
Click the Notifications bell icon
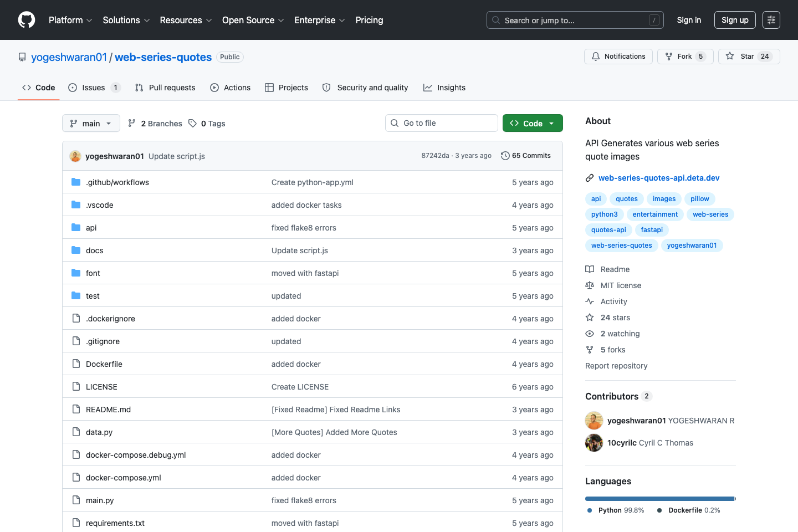[596, 57]
